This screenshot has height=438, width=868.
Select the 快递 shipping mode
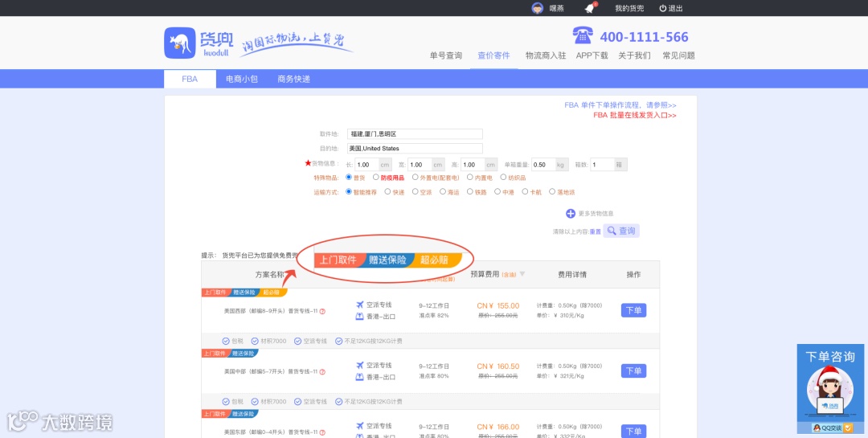click(387, 191)
